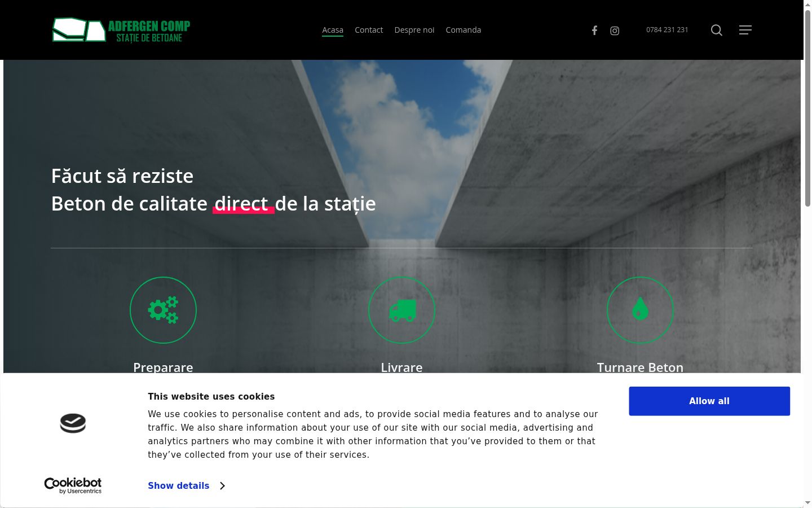Click the Cookiebot check-mark logo icon

(x=73, y=423)
